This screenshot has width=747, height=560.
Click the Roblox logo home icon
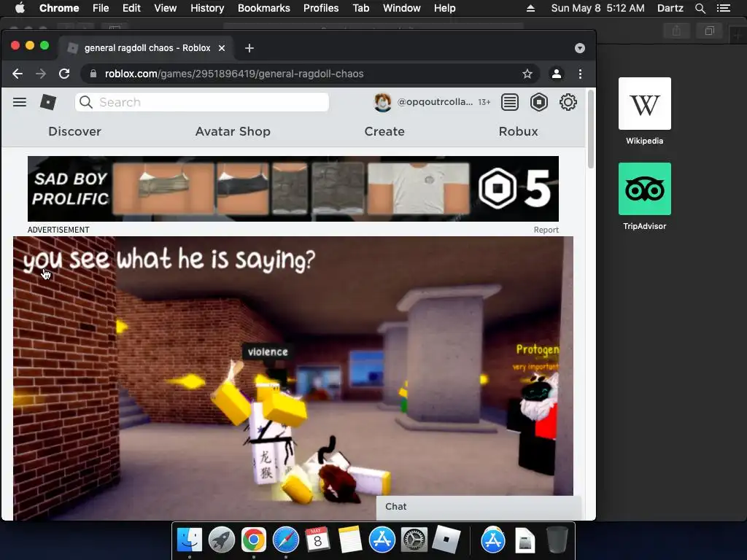(48, 102)
